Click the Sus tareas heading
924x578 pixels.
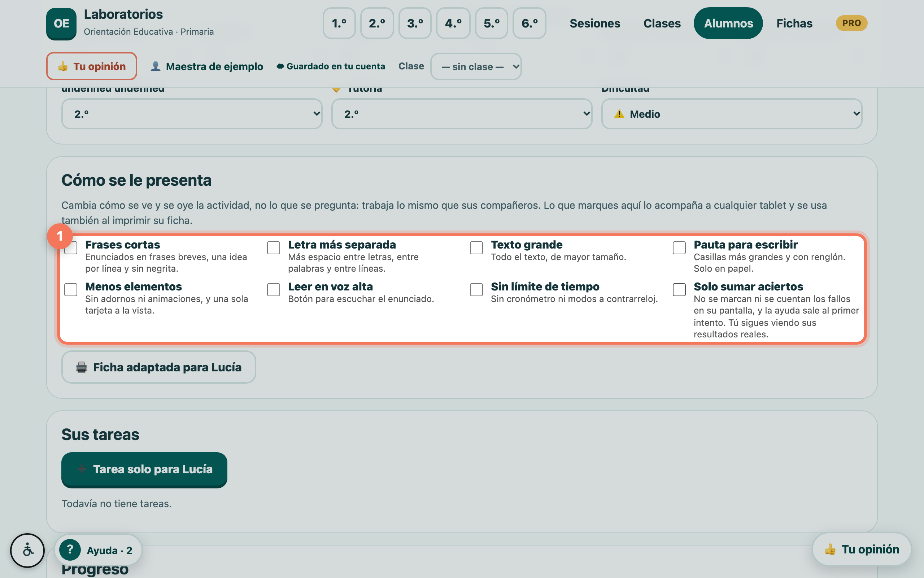100,435
